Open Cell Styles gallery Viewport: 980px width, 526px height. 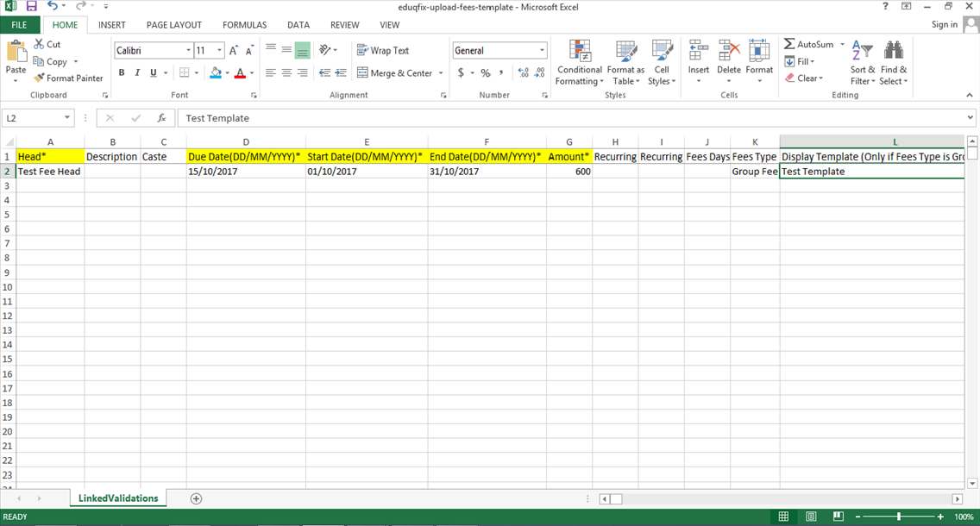662,62
